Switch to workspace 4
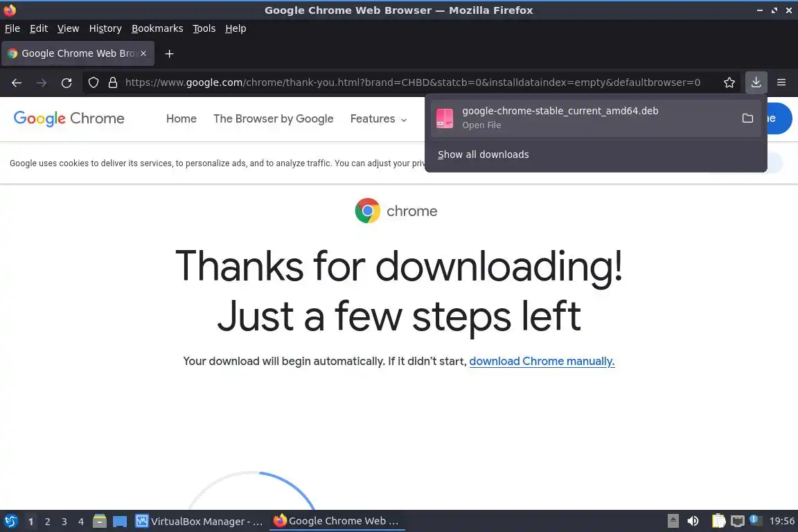Viewport: 798px width, 532px height. tap(81, 522)
